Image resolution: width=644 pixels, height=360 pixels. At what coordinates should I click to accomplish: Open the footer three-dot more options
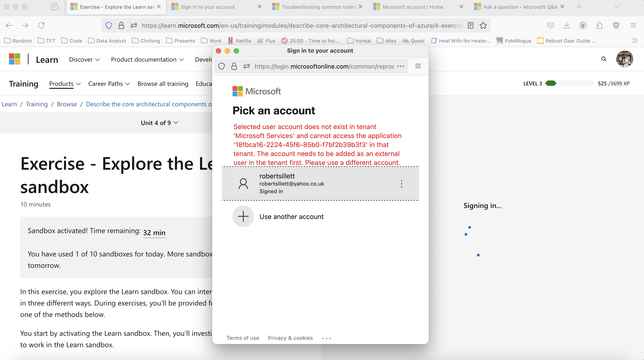click(x=326, y=338)
